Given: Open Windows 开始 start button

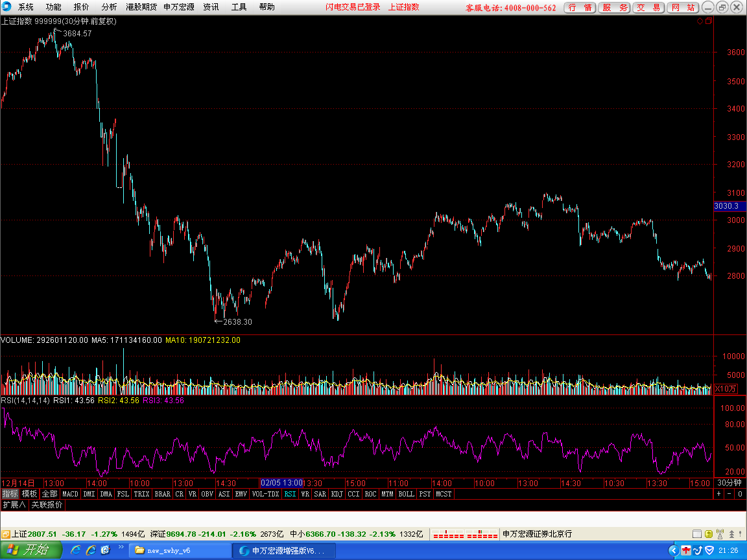Looking at the screenshot, I should coord(31,550).
